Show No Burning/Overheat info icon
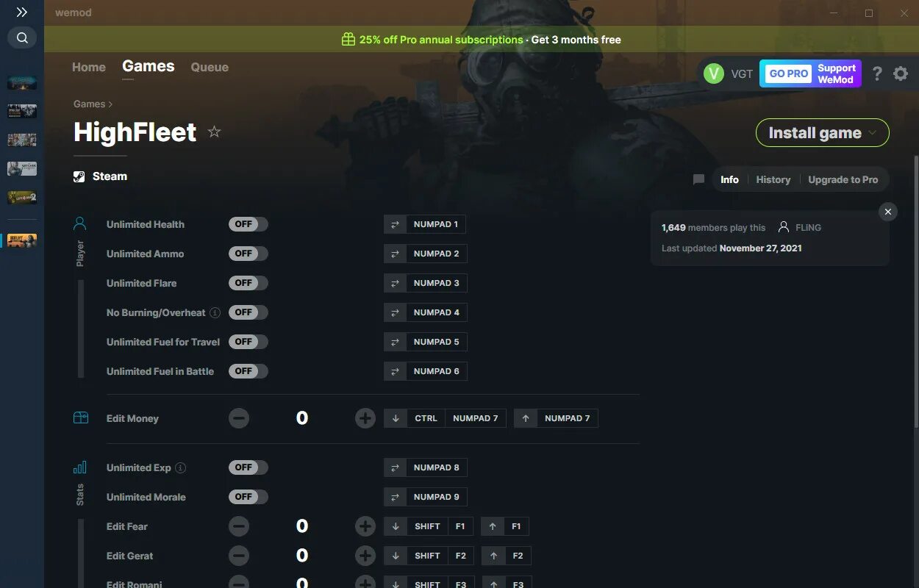Image resolution: width=919 pixels, height=588 pixels. tap(215, 312)
